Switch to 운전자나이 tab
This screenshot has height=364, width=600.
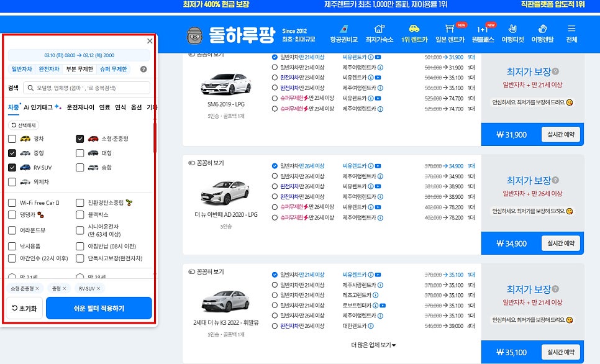point(80,107)
